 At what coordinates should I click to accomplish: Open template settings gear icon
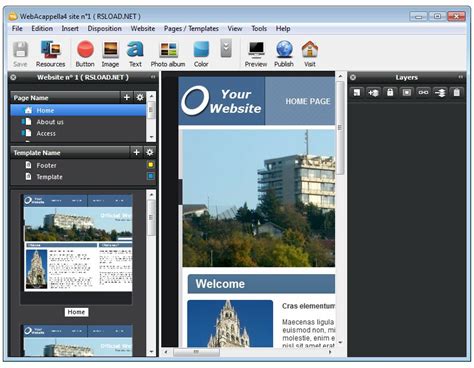click(x=150, y=152)
